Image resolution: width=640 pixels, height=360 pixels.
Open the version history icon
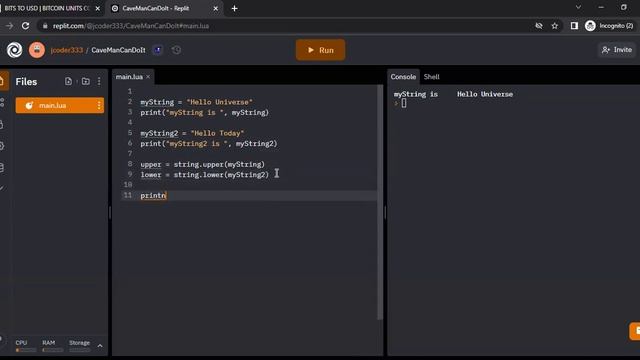[x=176, y=50]
